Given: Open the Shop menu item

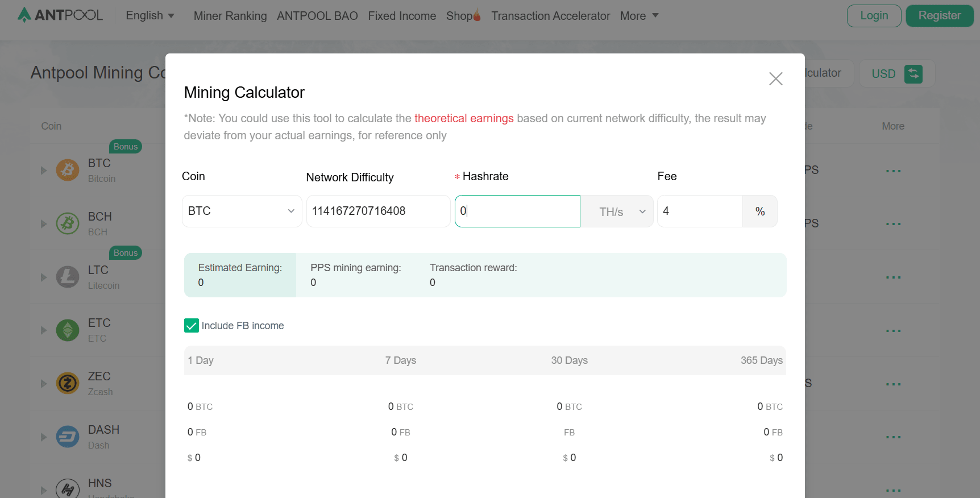Looking at the screenshot, I should [459, 16].
